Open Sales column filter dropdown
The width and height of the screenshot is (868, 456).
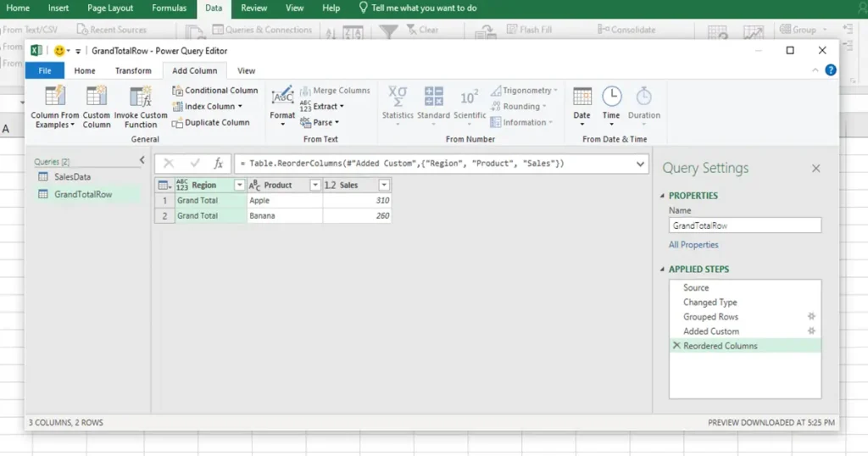click(384, 186)
